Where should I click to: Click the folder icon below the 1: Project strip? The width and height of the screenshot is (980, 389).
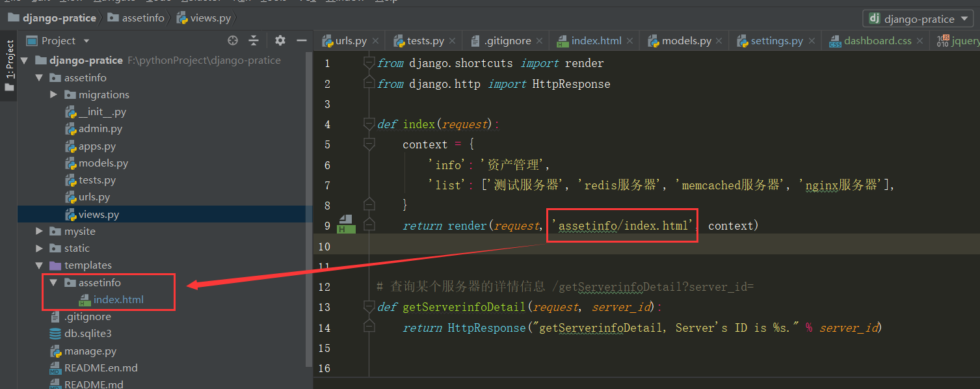tap(9, 87)
